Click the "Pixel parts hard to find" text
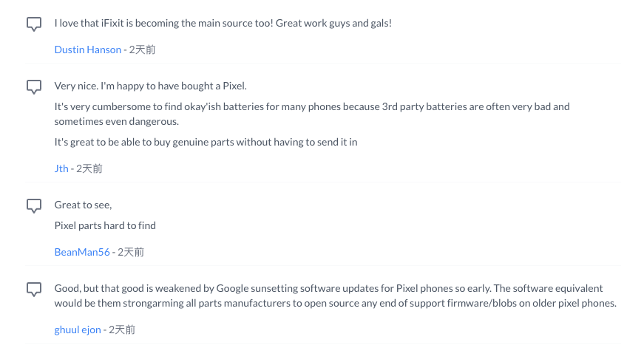This screenshot has height=348, width=644. pos(105,225)
